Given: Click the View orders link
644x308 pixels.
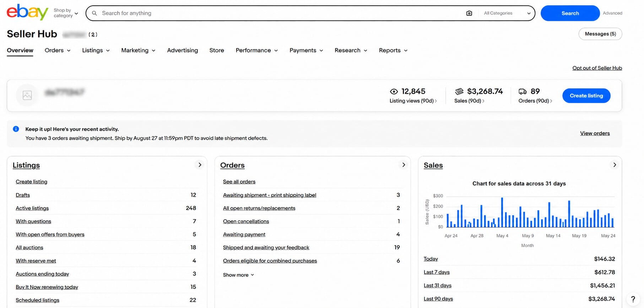Looking at the screenshot, I should tap(595, 133).
